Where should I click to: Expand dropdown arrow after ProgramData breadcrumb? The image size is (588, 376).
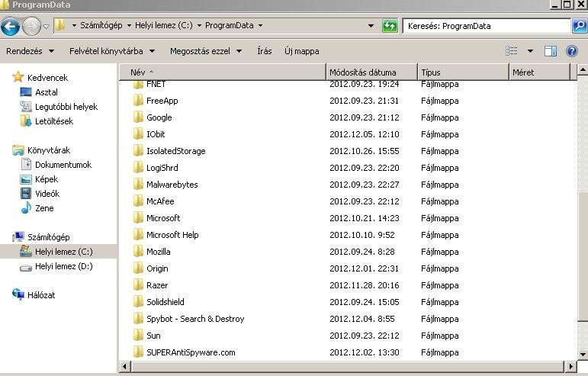pyautogui.click(x=260, y=25)
